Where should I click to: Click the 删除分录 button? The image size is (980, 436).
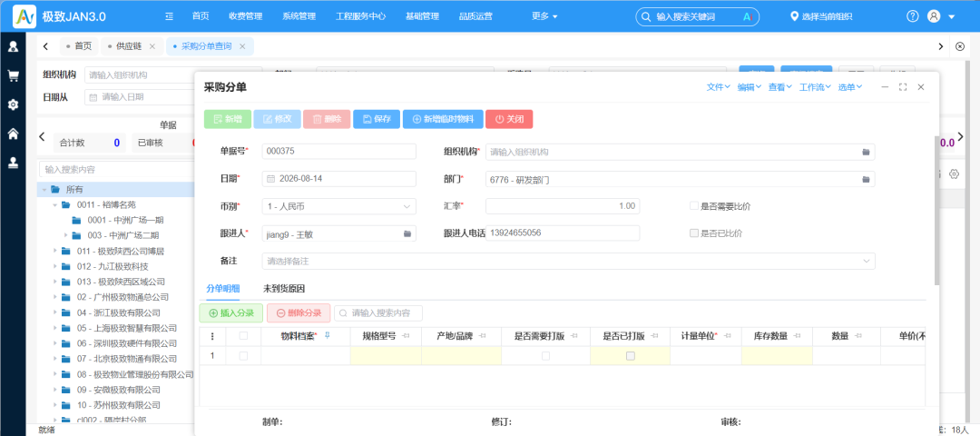[x=299, y=313]
